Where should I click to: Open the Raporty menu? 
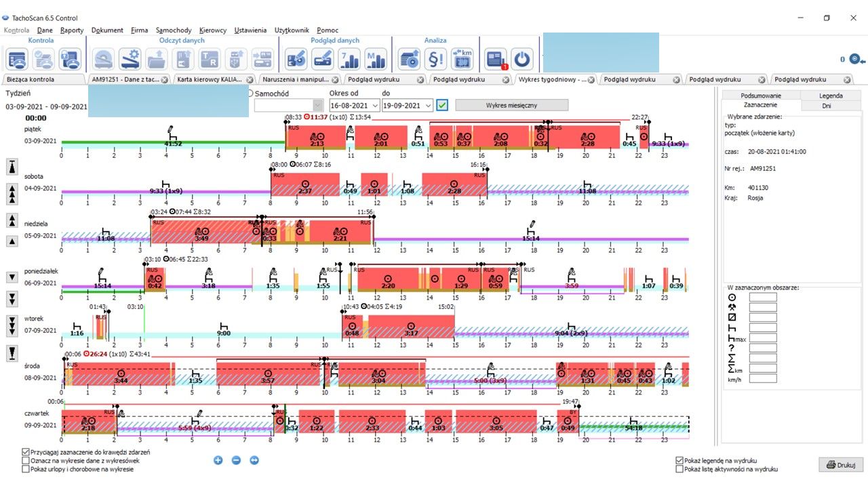coord(71,30)
